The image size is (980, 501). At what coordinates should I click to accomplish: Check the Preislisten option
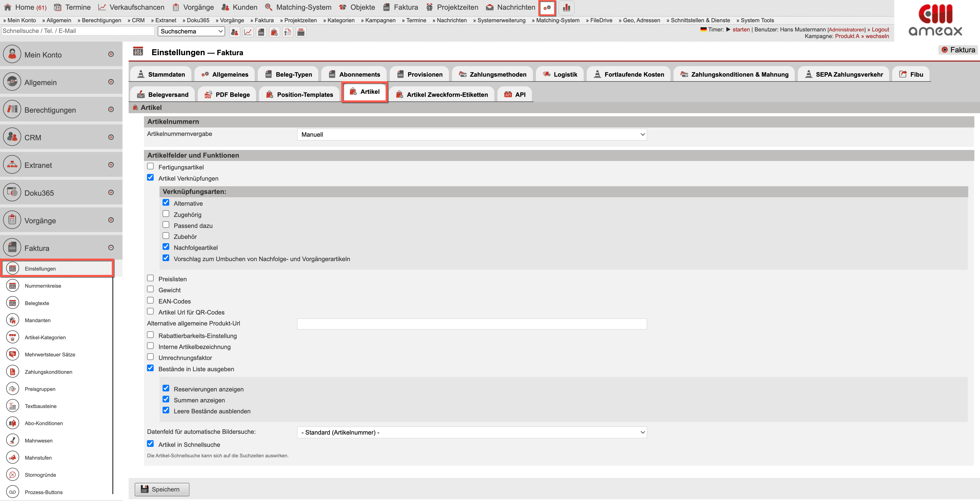(x=151, y=278)
